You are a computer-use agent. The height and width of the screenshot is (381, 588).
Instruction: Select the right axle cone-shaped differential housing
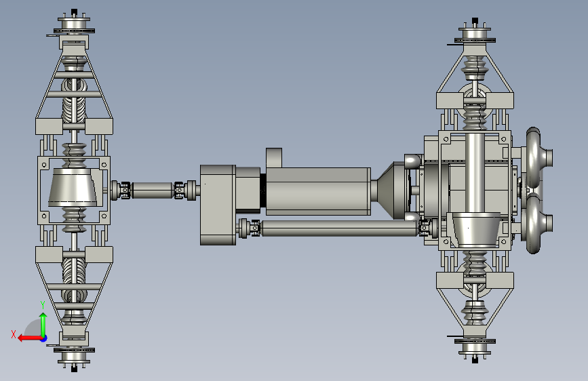476,228
